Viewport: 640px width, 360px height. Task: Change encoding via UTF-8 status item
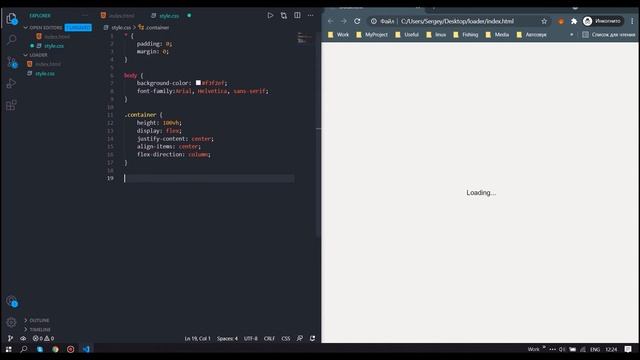coord(251,338)
